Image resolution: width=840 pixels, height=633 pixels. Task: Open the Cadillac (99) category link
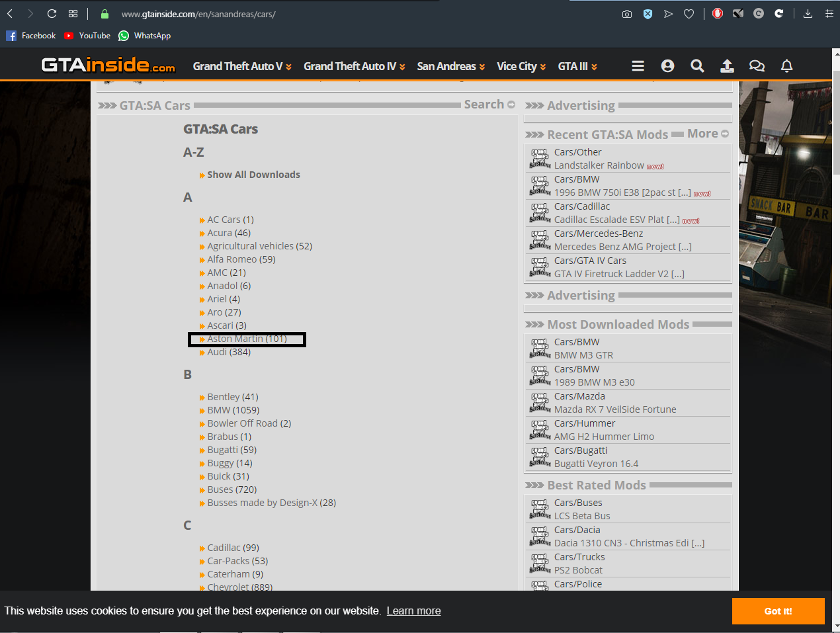coord(233,548)
